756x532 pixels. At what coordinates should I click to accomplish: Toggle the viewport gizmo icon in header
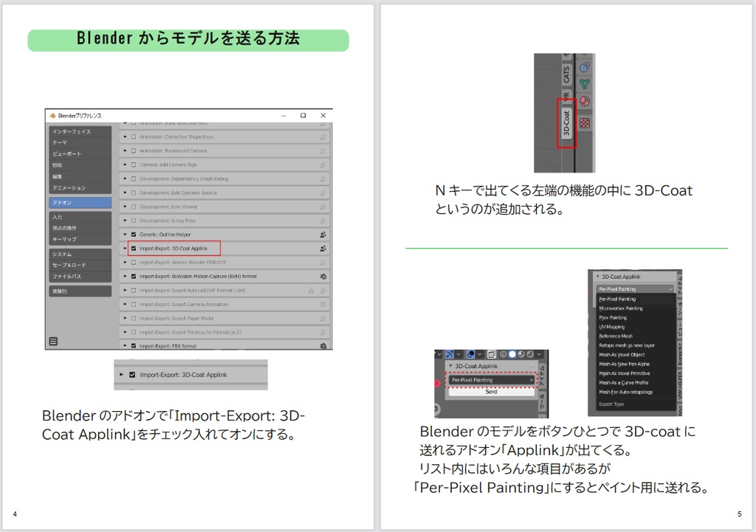450,354
